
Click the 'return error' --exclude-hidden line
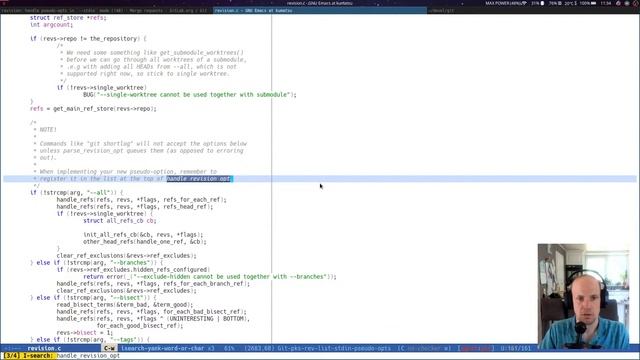tap(210, 276)
